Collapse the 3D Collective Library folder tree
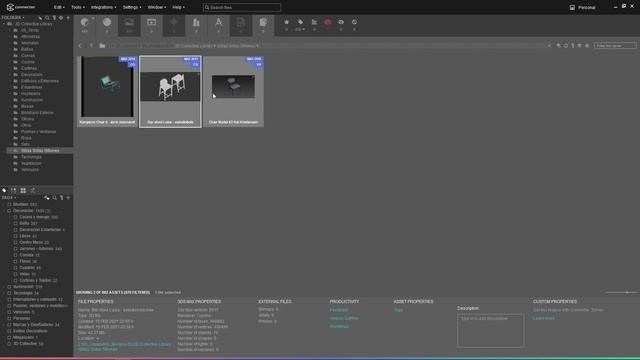Image resolution: width=640 pixels, height=360 pixels. [x=4, y=24]
